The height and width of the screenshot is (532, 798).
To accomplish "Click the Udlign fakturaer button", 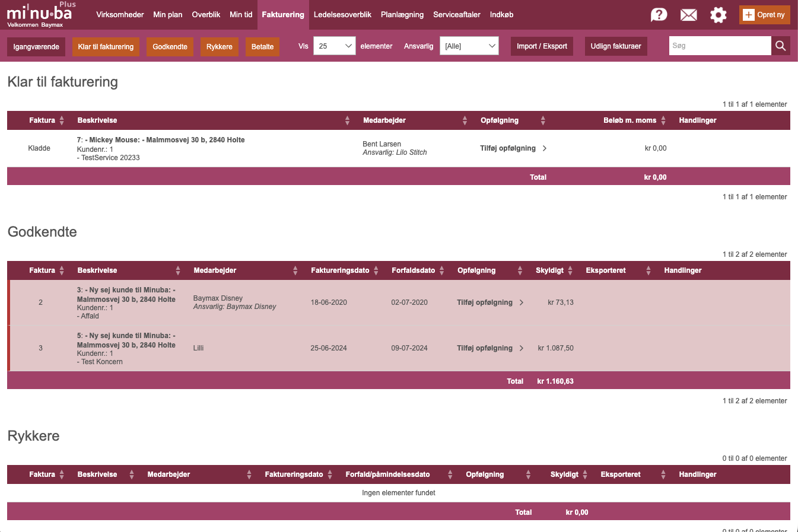I will pos(615,46).
